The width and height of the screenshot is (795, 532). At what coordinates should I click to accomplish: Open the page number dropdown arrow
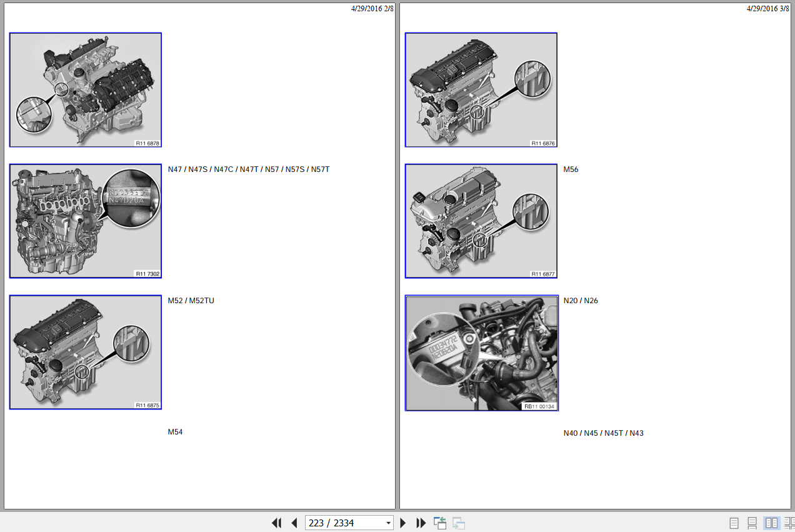pyautogui.click(x=388, y=523)
